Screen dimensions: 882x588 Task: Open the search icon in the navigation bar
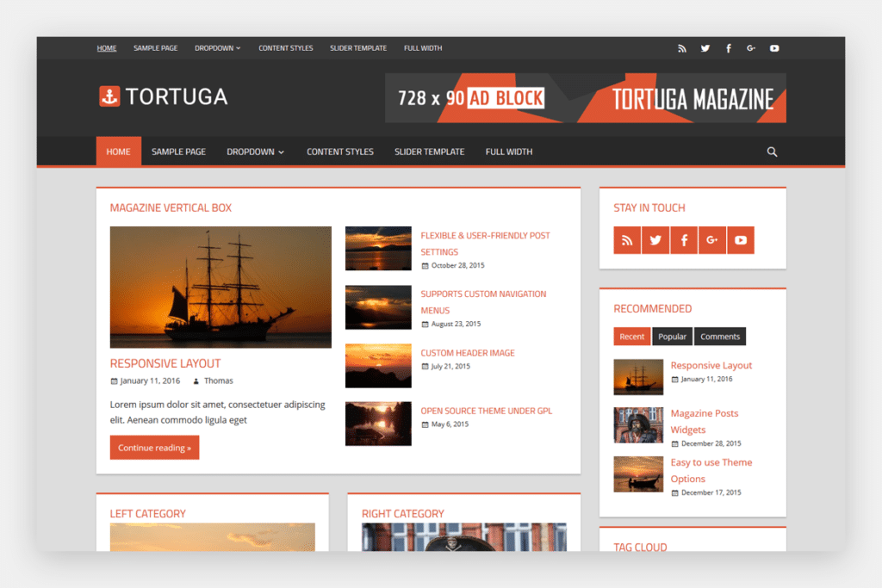[772, 152]
